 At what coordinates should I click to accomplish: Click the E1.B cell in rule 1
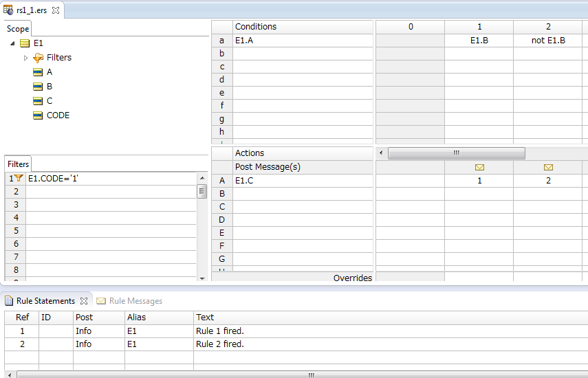point(479,41)
